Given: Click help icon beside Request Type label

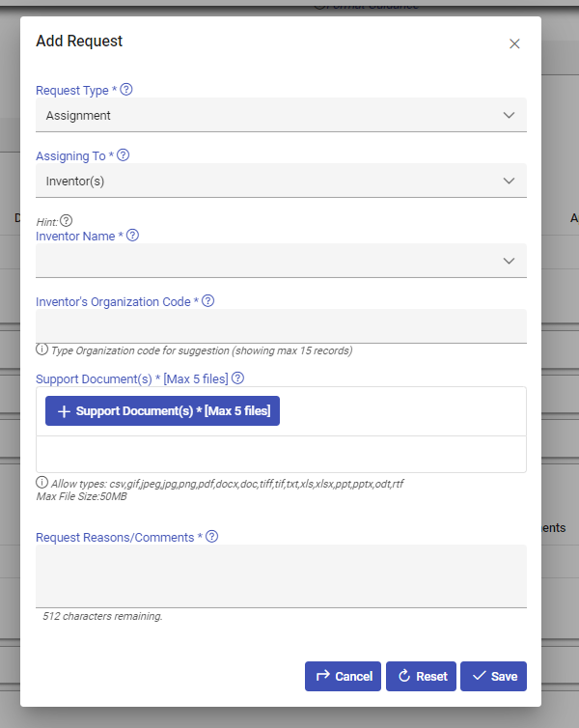Looking at the screenshot, I should (126, 90).
